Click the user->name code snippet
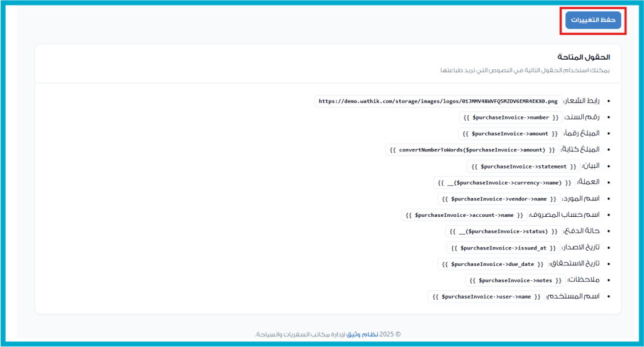 click(487, 296)
